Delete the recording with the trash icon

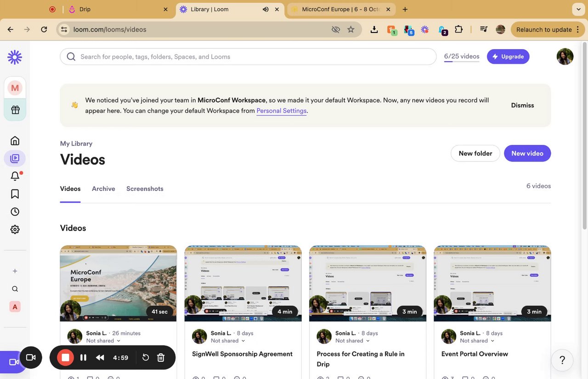(x=161, y=357)
